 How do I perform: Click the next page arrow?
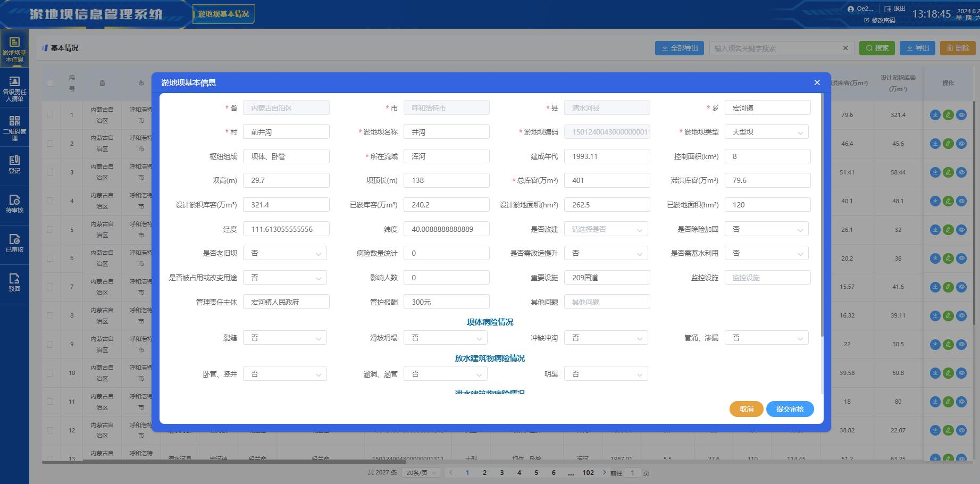pos(604,472)
